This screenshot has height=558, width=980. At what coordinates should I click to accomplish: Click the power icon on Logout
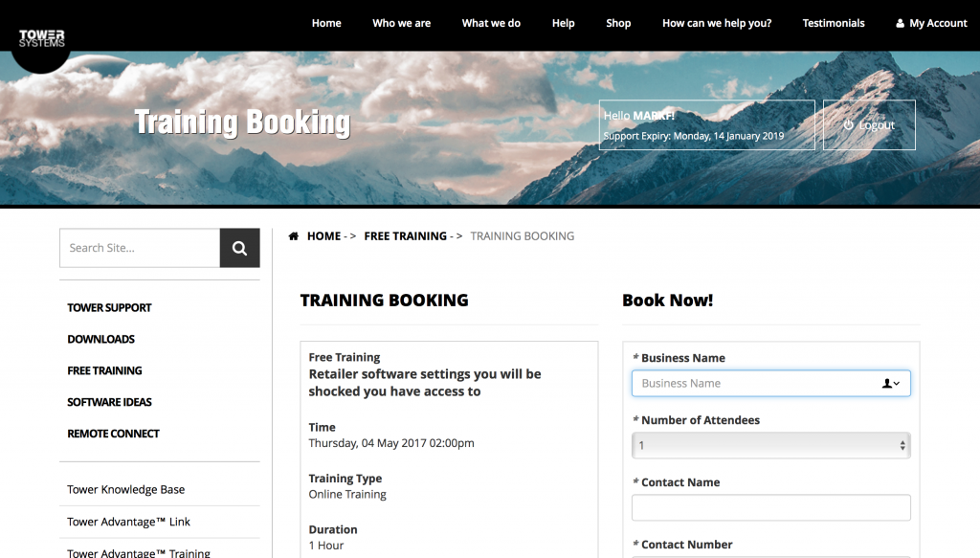(848, 125)
